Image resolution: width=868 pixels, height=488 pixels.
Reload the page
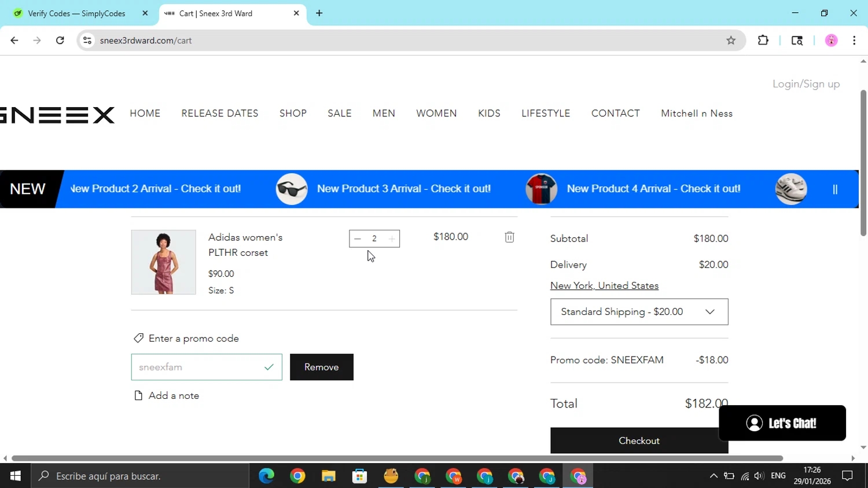[x=60, y=41]
